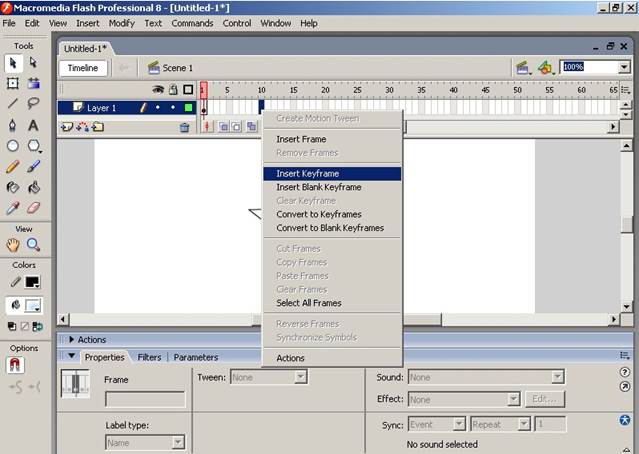Switch to the Parameters tab
The image size is (639, 454).
(x=196, y=357)
